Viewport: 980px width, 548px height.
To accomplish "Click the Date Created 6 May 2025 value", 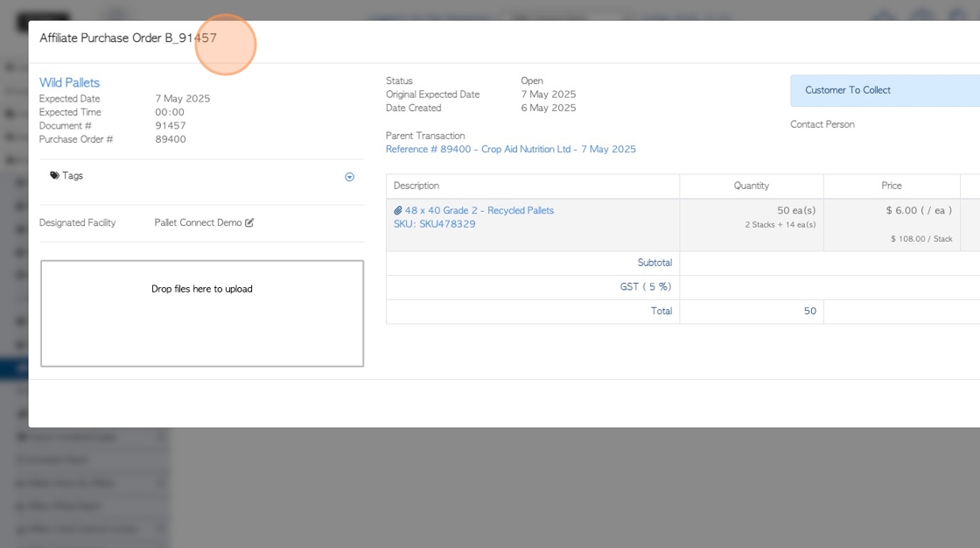I will (549, 109).
